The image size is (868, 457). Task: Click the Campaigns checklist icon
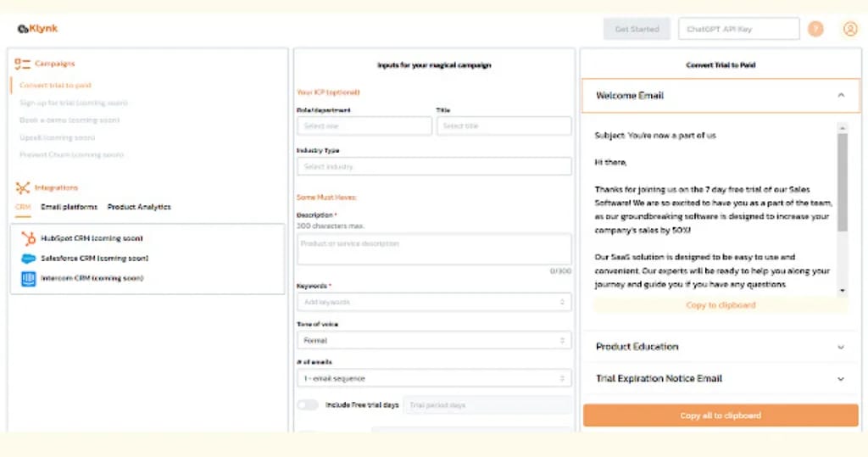[x=22, y=64]
